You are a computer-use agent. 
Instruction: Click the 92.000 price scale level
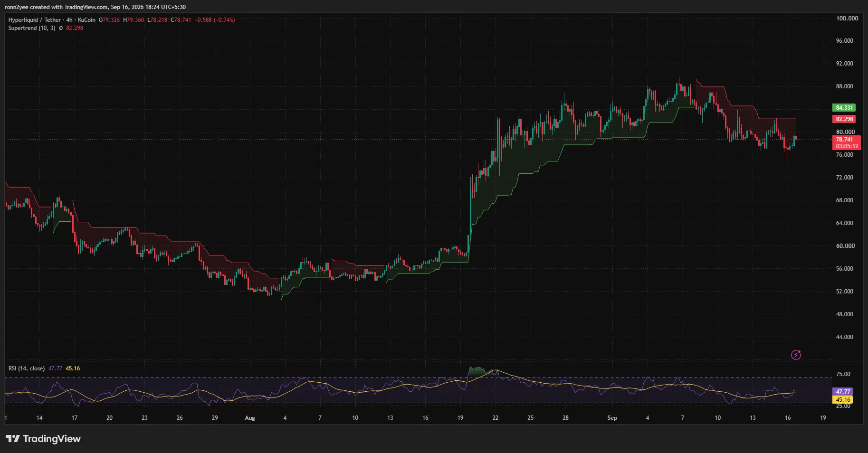[845, 64]
